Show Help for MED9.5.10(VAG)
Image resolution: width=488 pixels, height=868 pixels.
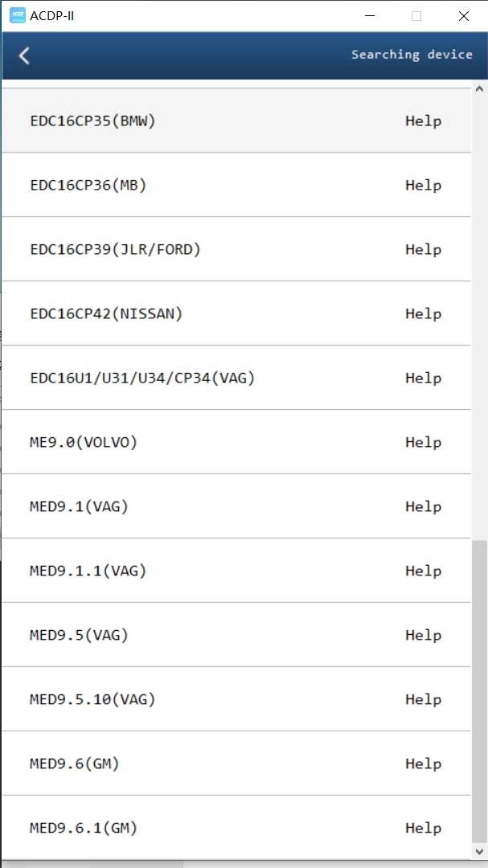pyautogui.click(x=423, y=700)
